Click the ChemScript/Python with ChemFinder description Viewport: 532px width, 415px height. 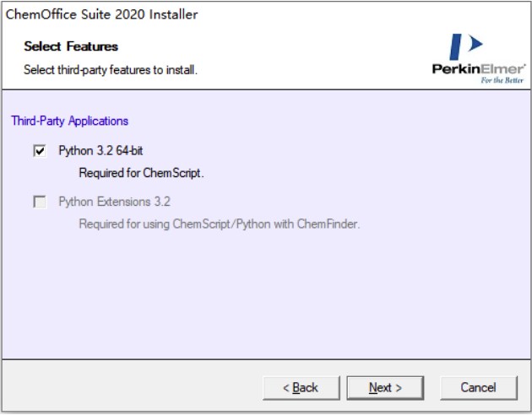[x=220, y=224]
